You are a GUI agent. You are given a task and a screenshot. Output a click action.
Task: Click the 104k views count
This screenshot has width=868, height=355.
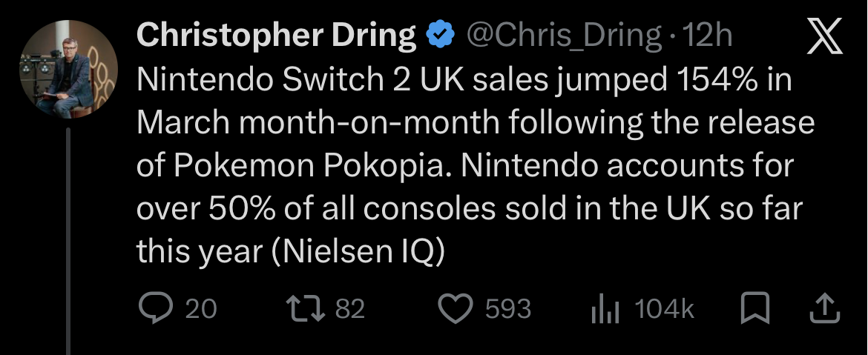tap(665, 309)
